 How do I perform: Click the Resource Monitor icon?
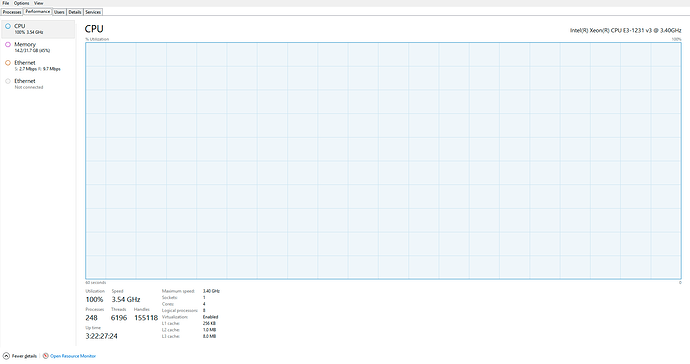pos(45,356)
